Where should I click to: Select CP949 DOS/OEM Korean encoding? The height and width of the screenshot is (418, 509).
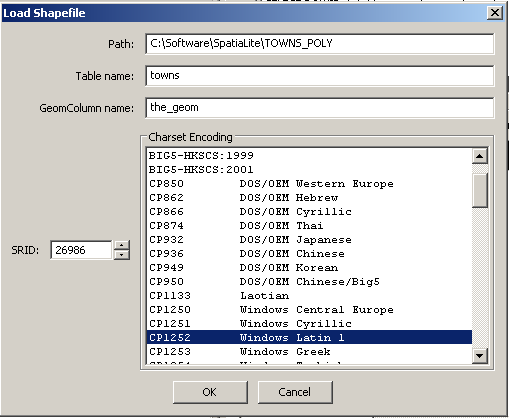point(309,268)
